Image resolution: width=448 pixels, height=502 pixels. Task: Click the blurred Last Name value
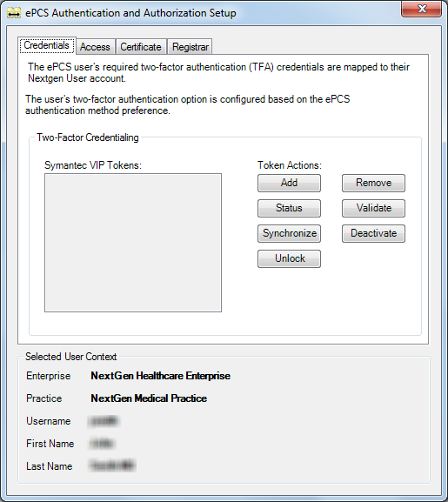pyautogui.click(x=112, y=465)
